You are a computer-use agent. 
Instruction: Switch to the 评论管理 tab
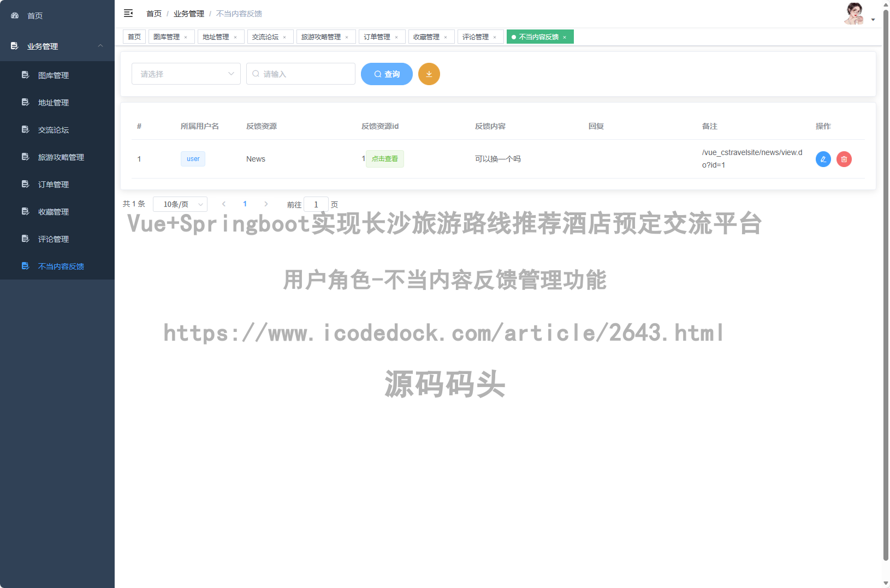pos(476,37)
